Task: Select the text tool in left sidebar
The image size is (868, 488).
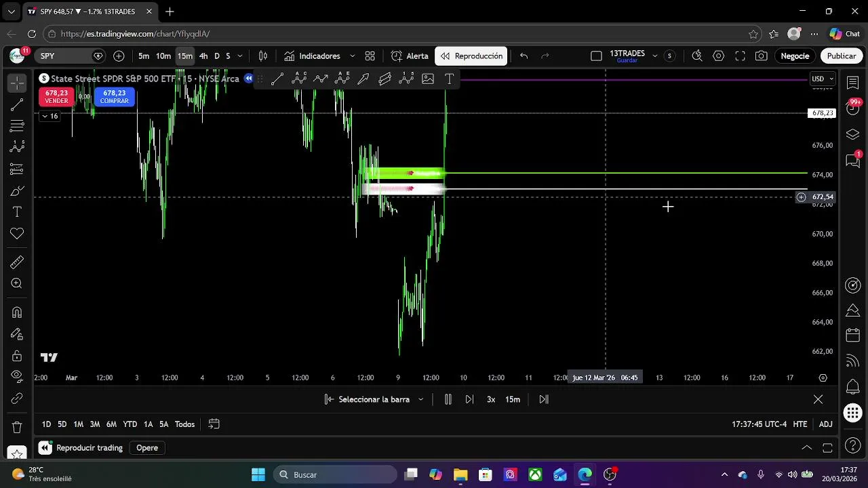Action: click(17, 212)
